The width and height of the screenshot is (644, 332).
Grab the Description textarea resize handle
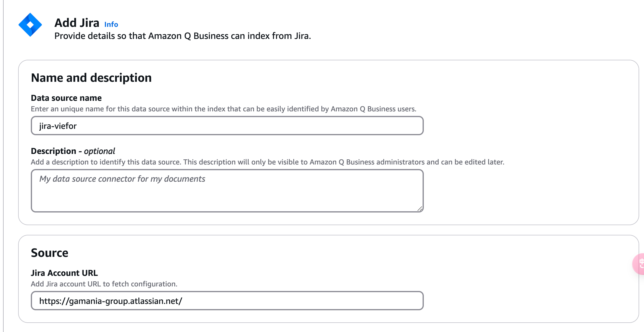[x=420, y=209]
